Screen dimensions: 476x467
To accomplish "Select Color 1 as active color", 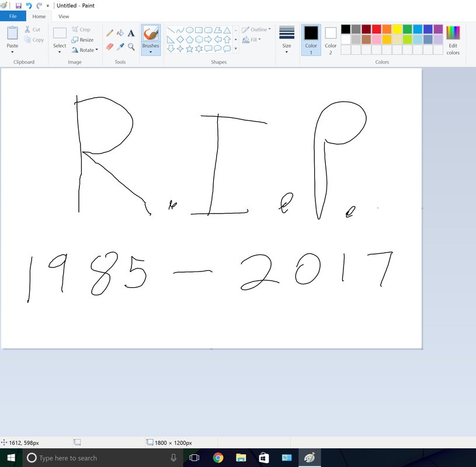I will pos(311,39).
